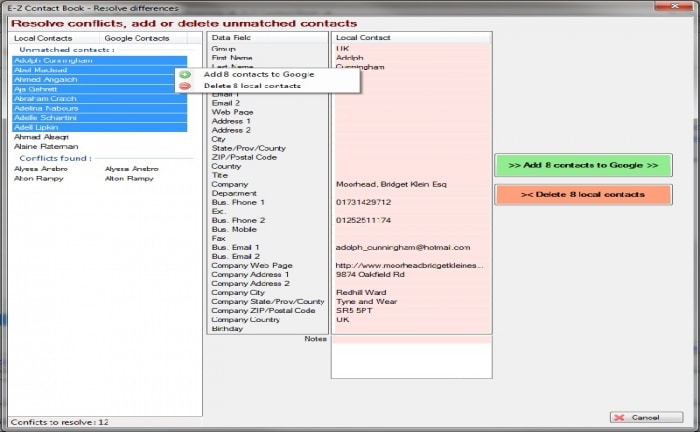Click 'Conflicts to resolve: 12' status text
Viewport: 700px width, 432px height.
[59, 422]
